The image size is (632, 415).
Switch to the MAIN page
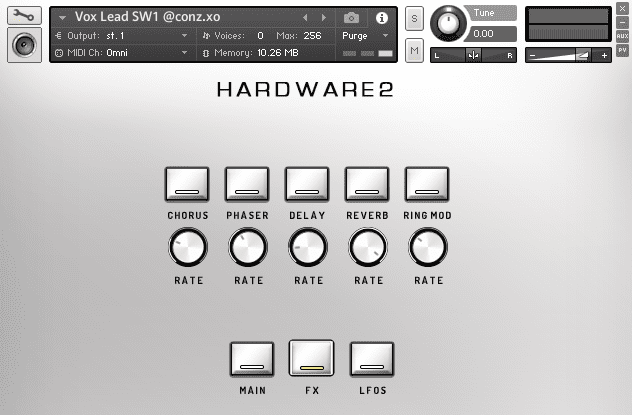coord(252,359)
